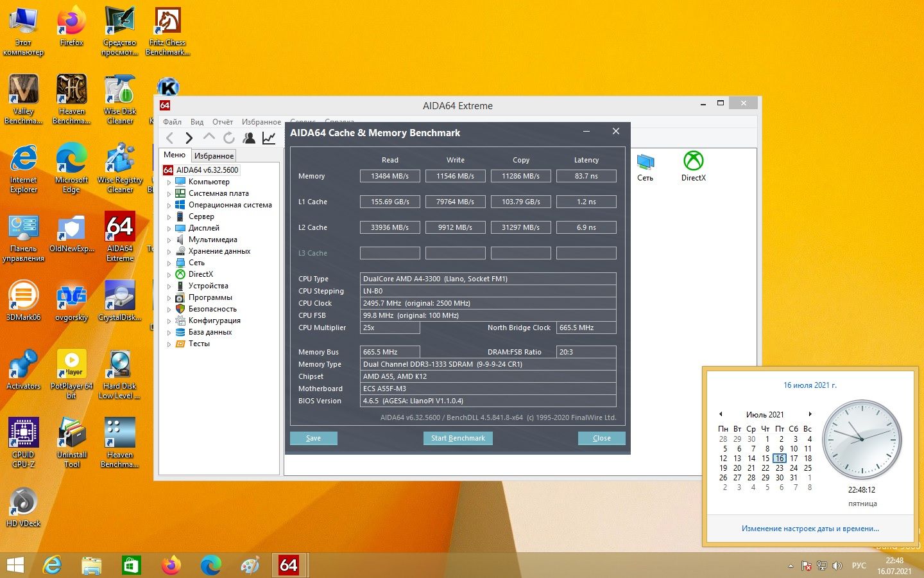The width and height of the screenshot is (924, 578).
Task: Open the Fritz Chess Benchmark shortcut
Action: coord(167,31)
